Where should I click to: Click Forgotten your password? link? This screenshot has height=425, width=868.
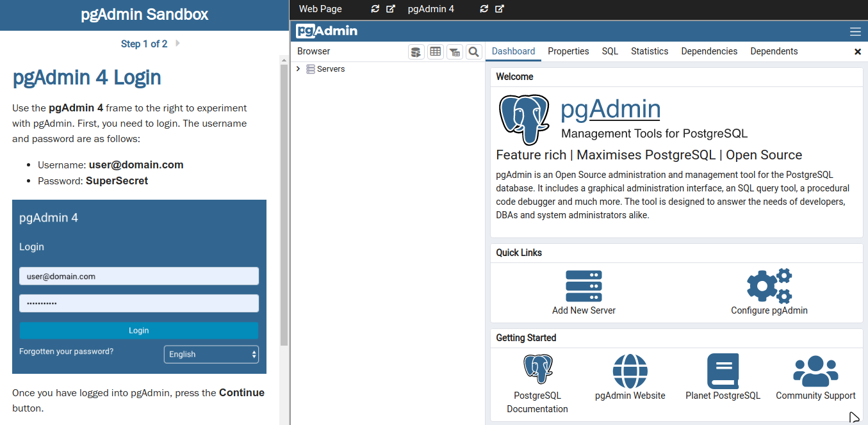click(x=66, y=351)
